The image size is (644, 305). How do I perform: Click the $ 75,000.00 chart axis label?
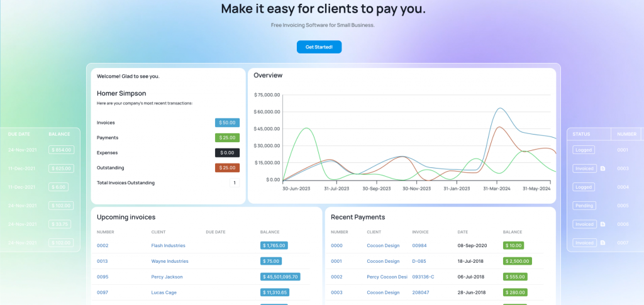coord(267,95)
